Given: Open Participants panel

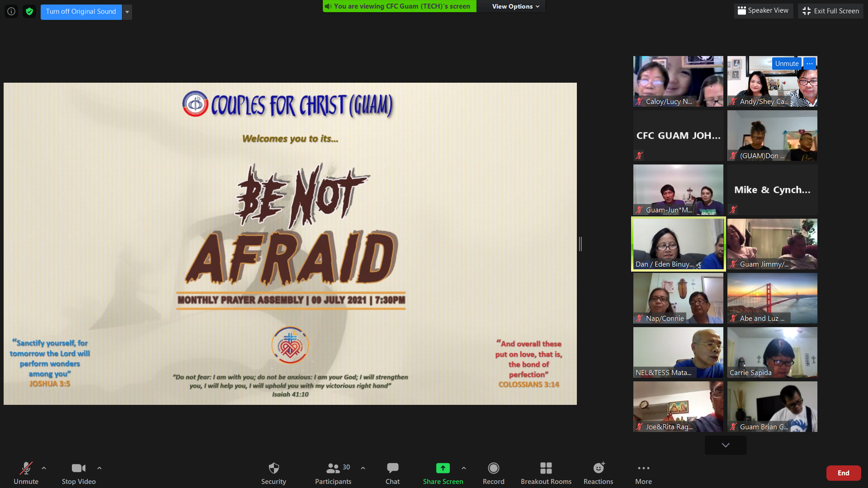Looking at the screenshot, I should 333,473.
